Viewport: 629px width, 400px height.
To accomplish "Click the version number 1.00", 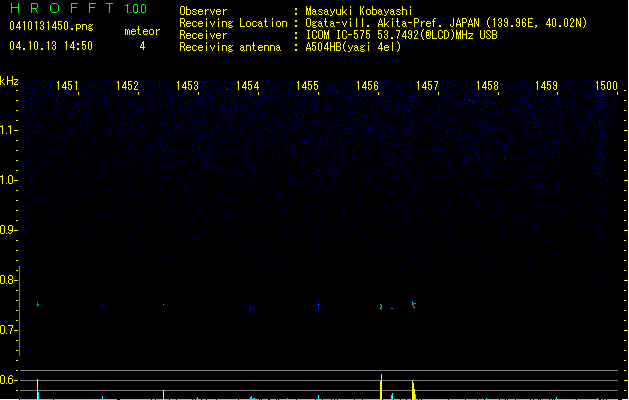I will pos(135,9).
